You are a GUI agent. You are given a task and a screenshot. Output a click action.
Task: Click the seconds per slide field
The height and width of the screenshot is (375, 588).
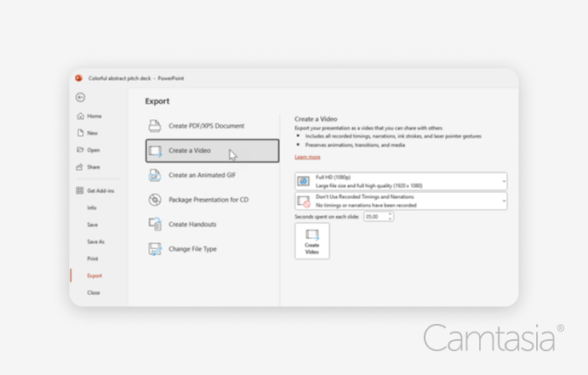coord(376,217)
